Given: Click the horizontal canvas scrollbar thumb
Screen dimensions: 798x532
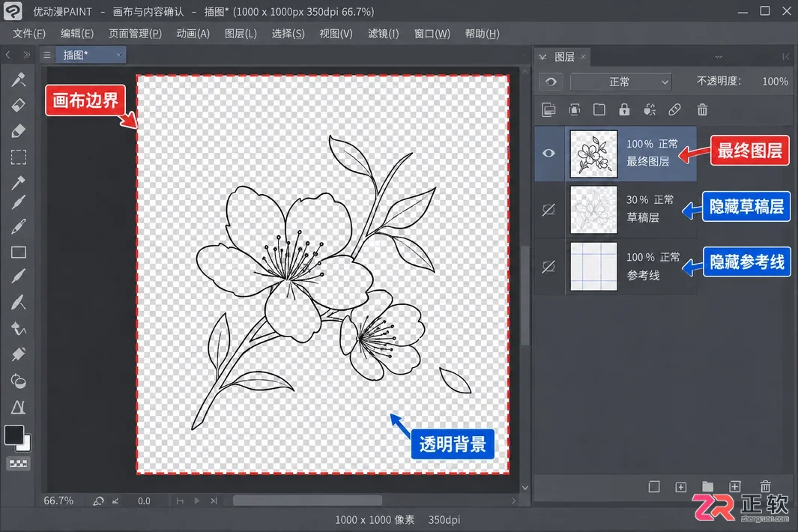Looking at the screenshot, I should point(307,501).
